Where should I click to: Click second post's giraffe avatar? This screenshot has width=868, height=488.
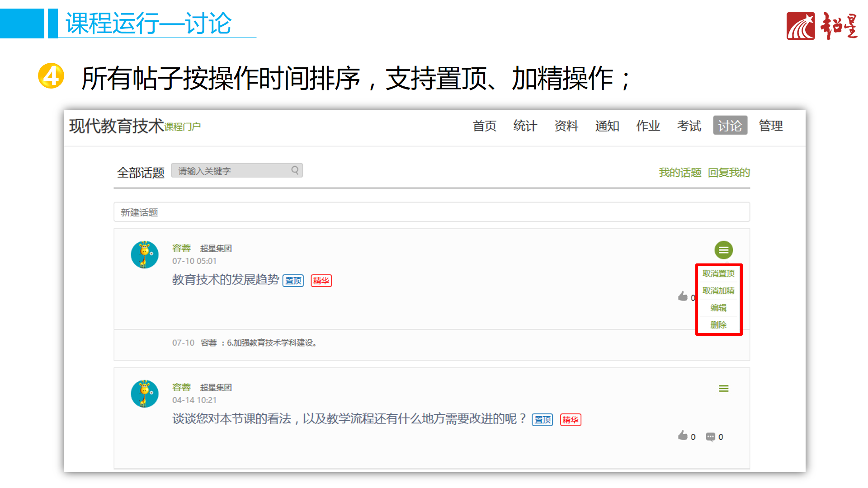[145, 394]
